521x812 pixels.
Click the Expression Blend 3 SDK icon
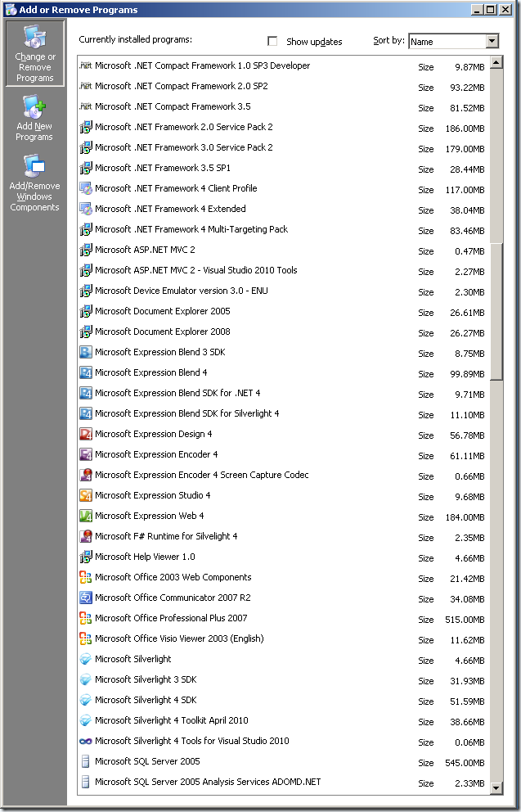click(85, 352)
